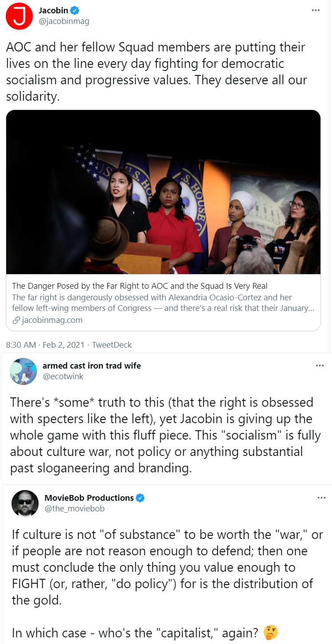
Task: Open Jacobin's red J profile avatar
Action: coord(19,16)
